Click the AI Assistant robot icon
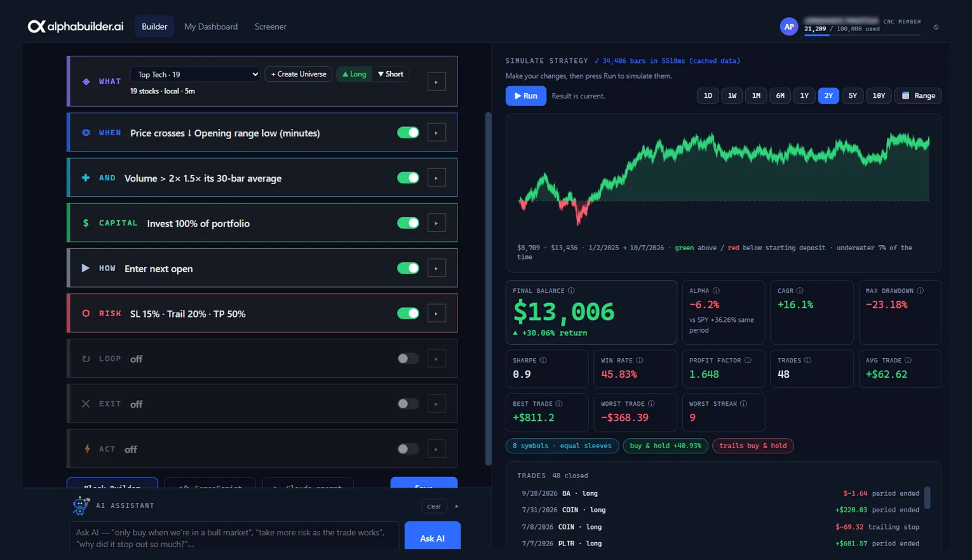972x560 pixels. pos(81,505)
